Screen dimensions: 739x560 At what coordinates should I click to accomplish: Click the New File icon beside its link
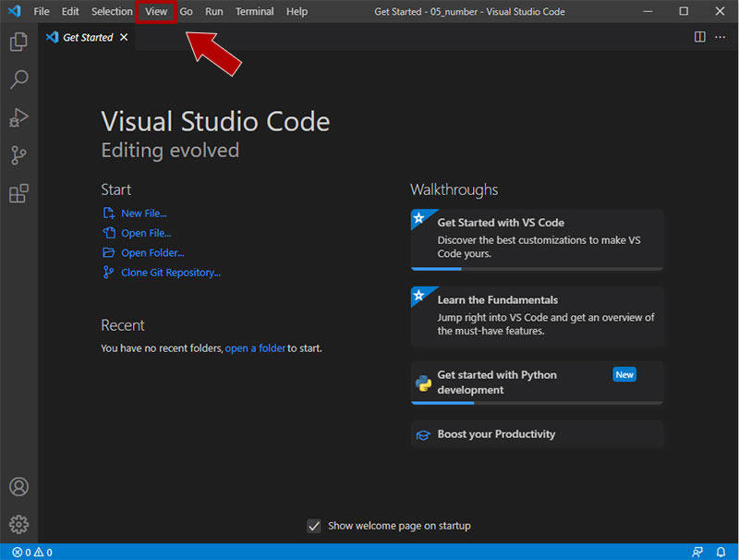[x=109, y=213]
